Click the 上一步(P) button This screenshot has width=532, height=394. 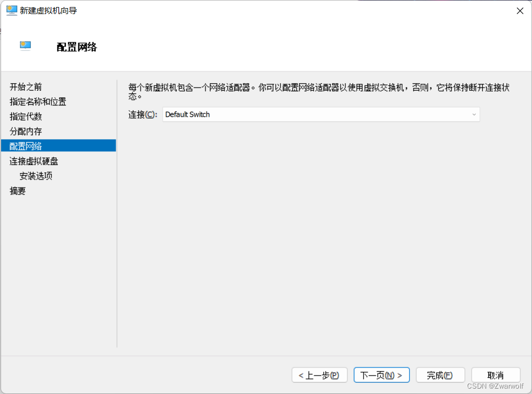click(x=320, y=375)
